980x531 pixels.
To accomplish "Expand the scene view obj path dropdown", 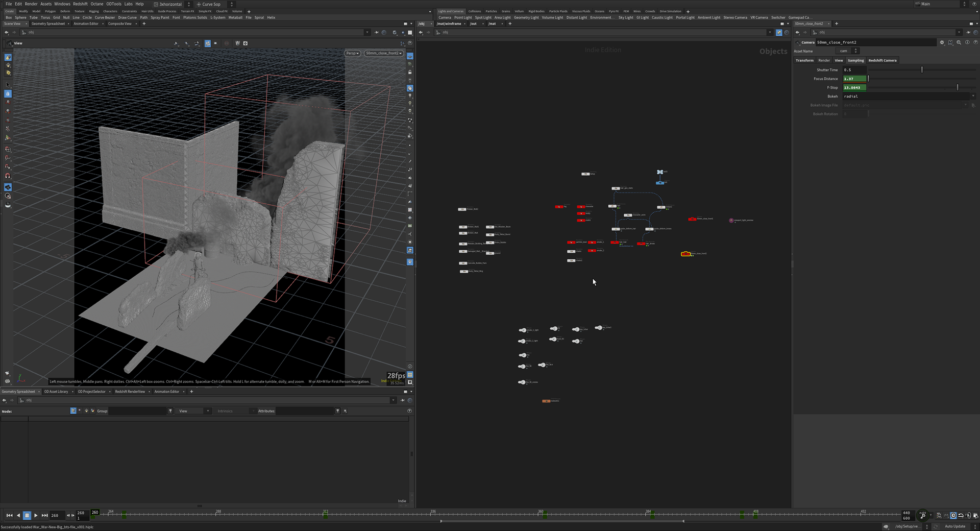I will (366, 32).
